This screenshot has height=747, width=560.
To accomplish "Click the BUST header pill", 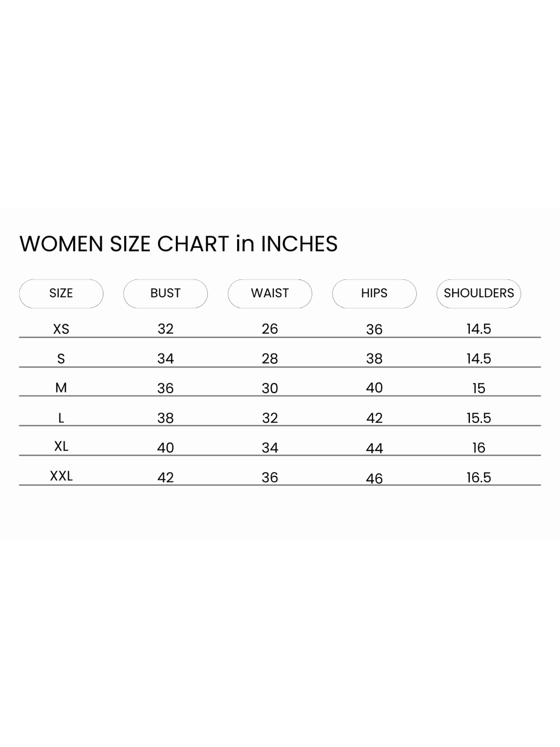I will [x=165, y=293].
